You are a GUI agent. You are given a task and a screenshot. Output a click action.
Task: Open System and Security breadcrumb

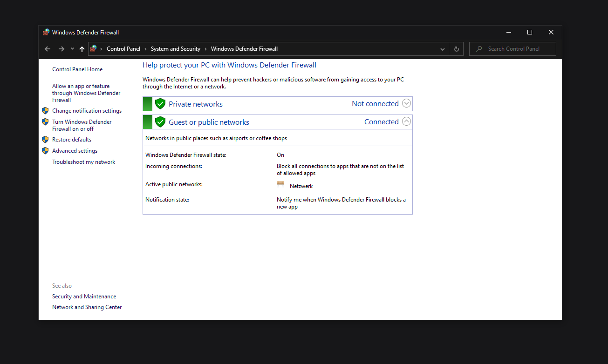(176, 49)
